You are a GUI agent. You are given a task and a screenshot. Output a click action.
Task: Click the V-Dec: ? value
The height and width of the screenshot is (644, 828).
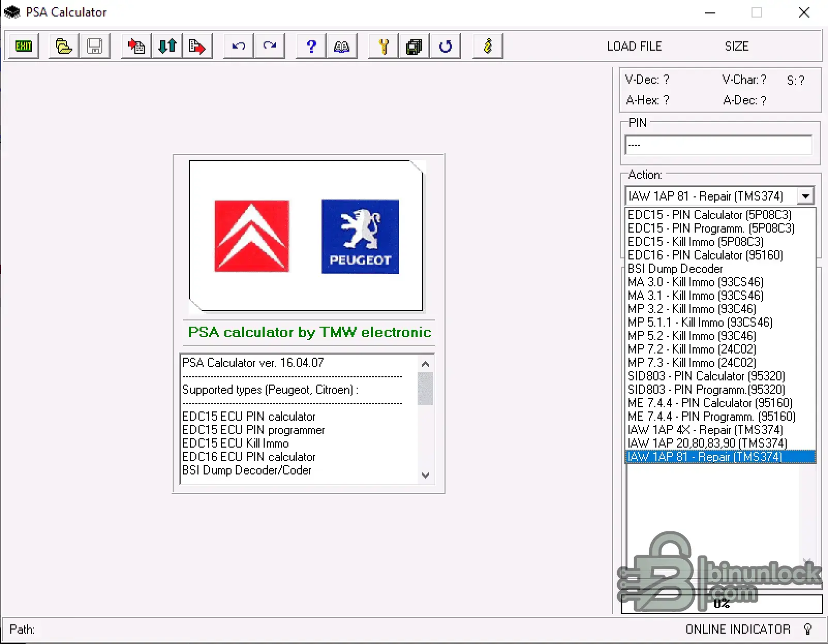tap(647, 79)
